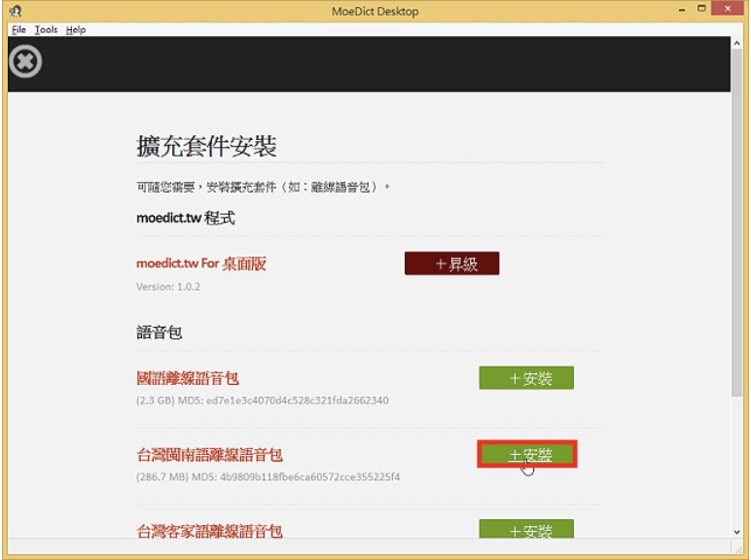
Task: Click the vertical scrollbar thumb
Action: click(736, 223)
